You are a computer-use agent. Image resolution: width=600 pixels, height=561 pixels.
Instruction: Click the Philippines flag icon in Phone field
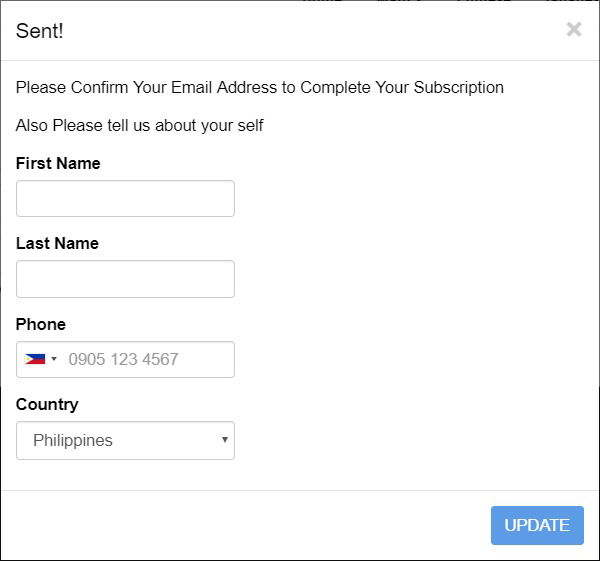pos(35,359)
